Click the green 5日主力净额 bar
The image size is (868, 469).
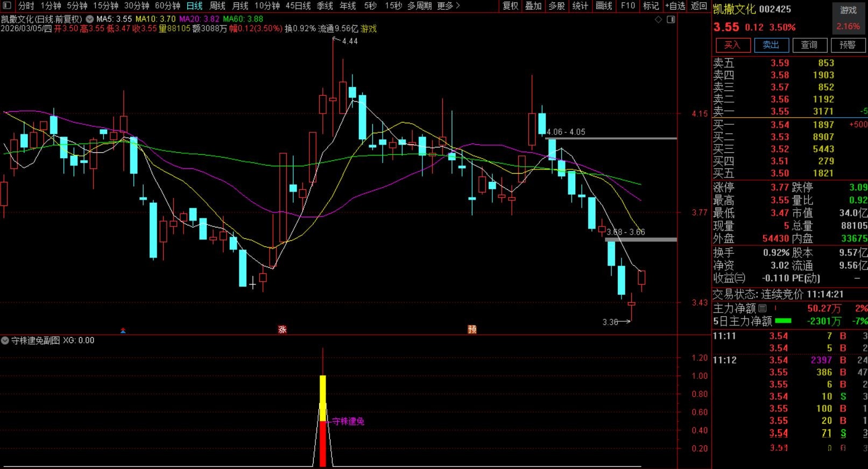click(783, 321)
